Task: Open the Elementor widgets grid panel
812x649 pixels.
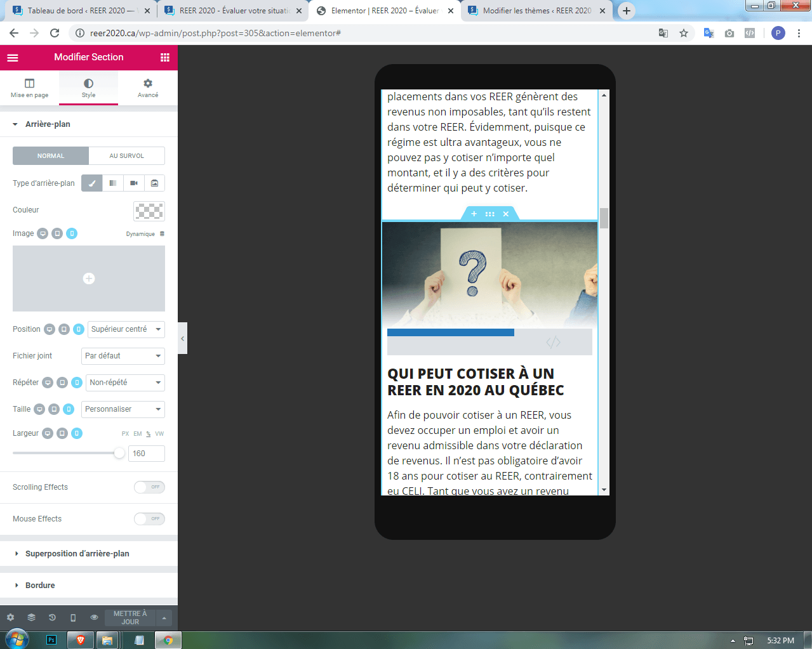Action: click(x=165, y=57)
